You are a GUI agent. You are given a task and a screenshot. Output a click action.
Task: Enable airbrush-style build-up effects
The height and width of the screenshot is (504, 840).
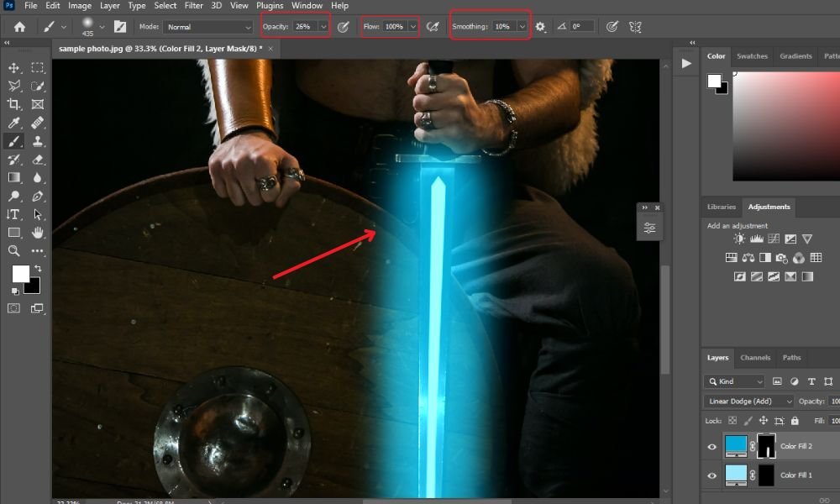click(433, 26)
